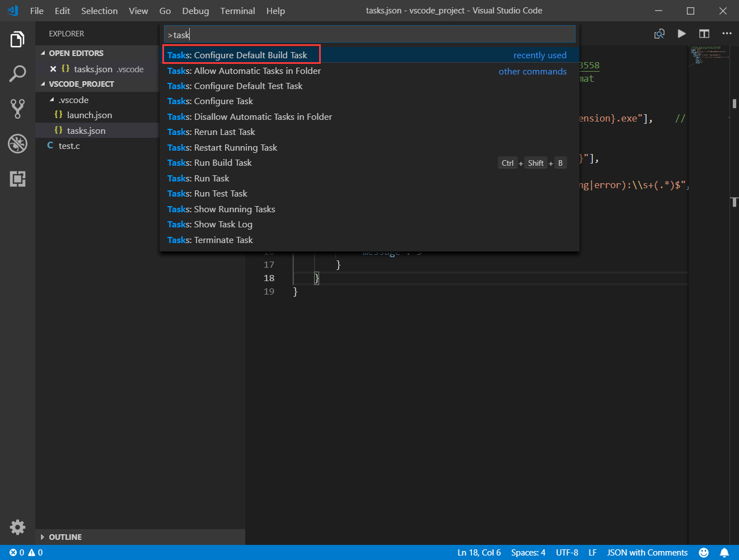
Task: Select Tasks: Restart Running Task
Action: point(369,147)
